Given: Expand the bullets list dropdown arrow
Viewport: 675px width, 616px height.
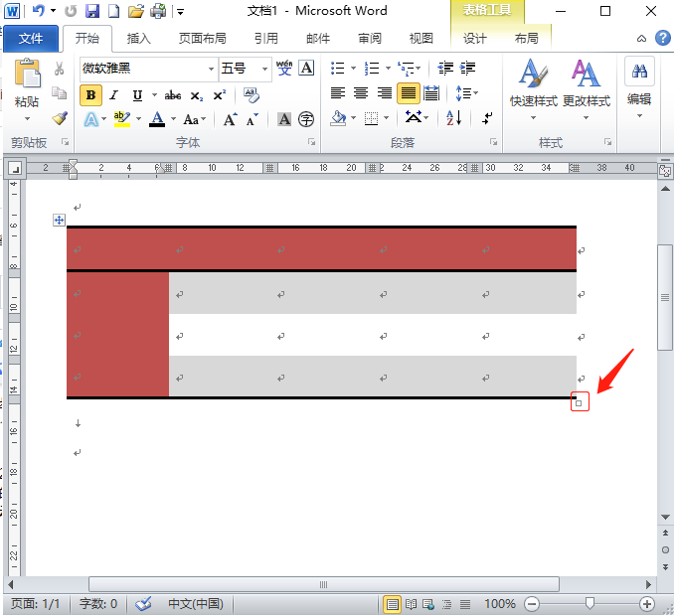Looking at the screenshot, I should pos(354,68).
